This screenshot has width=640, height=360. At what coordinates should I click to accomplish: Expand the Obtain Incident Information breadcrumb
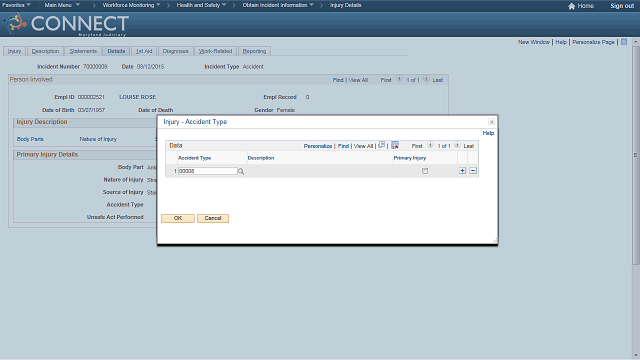278,5
